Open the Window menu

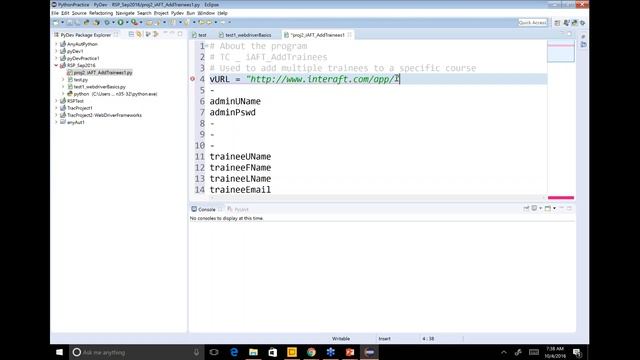[206, 13]
